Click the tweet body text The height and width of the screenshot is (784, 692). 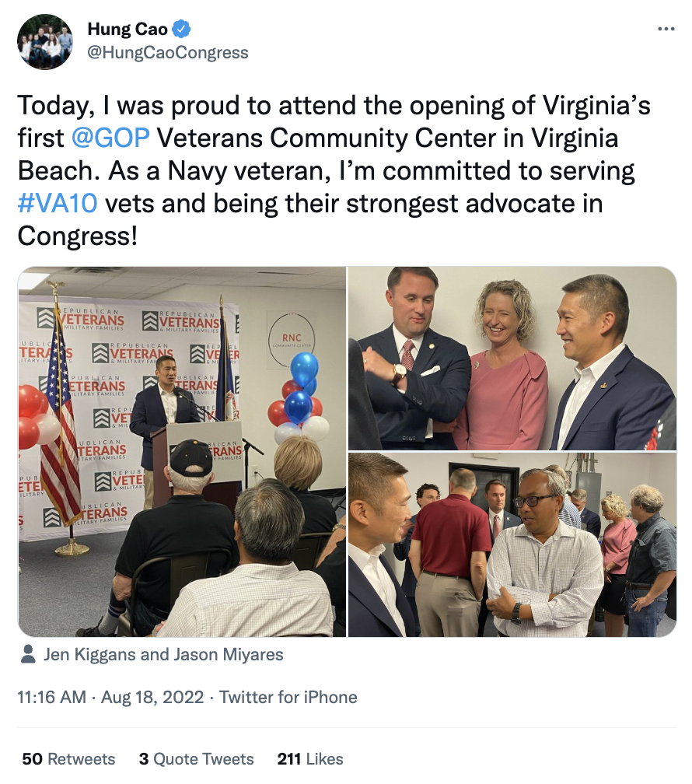pyautogui.click(x=334, y=170)
